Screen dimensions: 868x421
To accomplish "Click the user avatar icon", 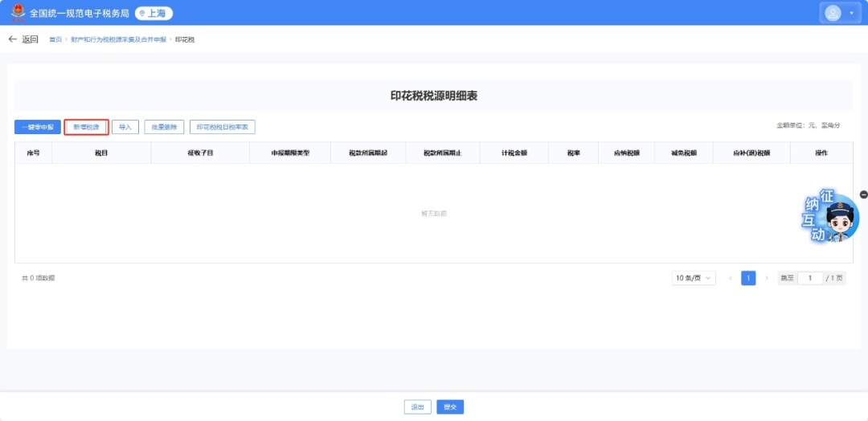I will 833,13.
